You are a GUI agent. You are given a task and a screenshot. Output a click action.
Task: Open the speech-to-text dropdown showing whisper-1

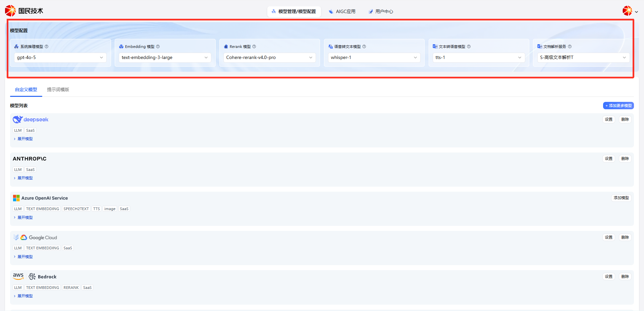[x=374, y=58]
